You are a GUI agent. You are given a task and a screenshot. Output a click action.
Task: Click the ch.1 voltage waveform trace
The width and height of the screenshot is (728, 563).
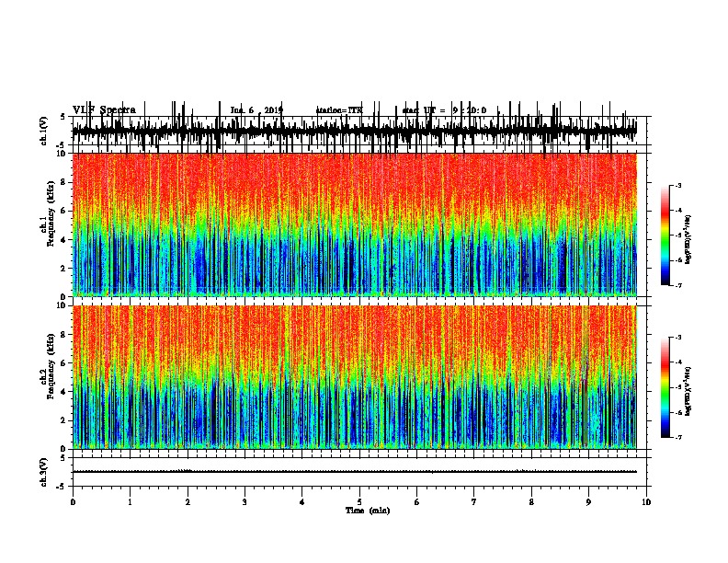point(355,131)
